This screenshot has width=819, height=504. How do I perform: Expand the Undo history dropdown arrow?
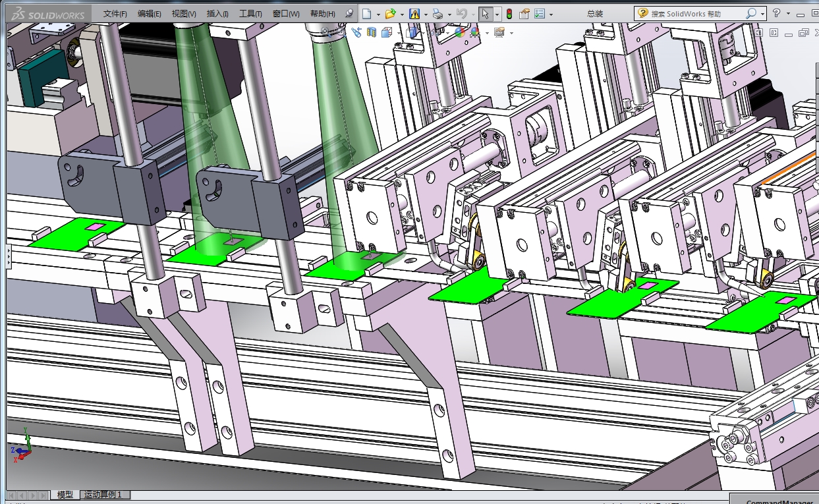[x=473, y=14]
